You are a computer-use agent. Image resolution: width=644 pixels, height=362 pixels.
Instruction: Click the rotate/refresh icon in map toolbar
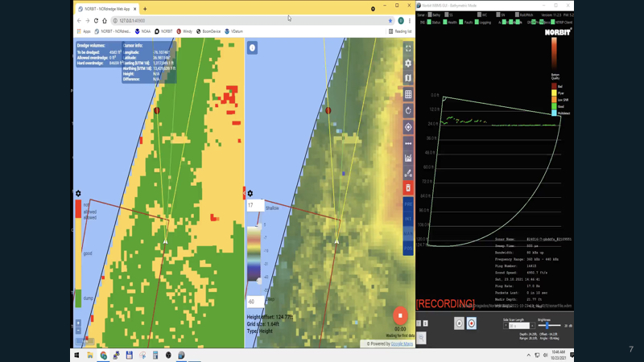pos(408,110)
